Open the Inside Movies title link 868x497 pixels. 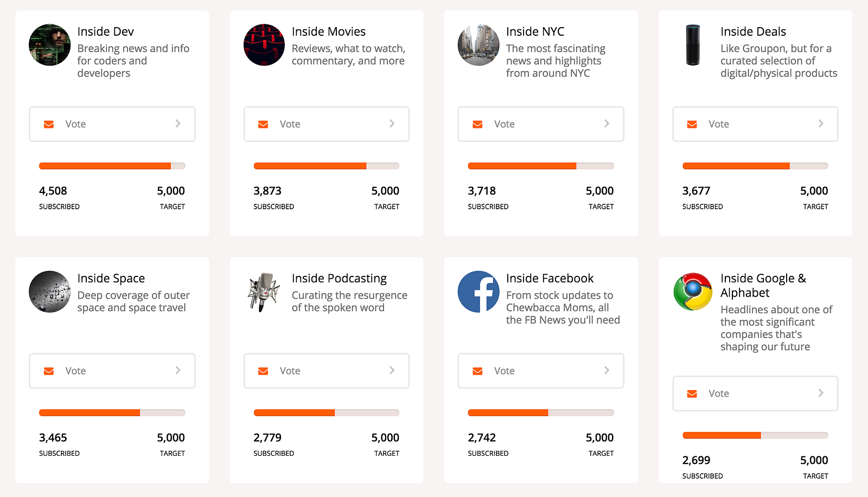(329, 31)
